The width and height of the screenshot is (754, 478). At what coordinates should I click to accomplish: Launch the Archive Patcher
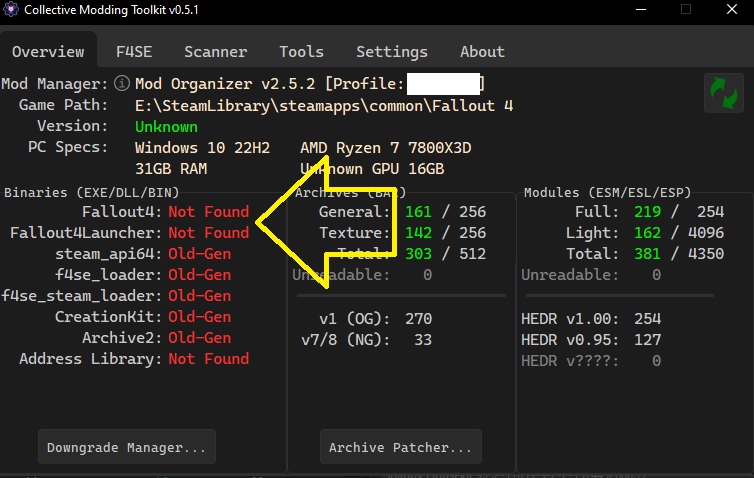[x=401, y=447]
